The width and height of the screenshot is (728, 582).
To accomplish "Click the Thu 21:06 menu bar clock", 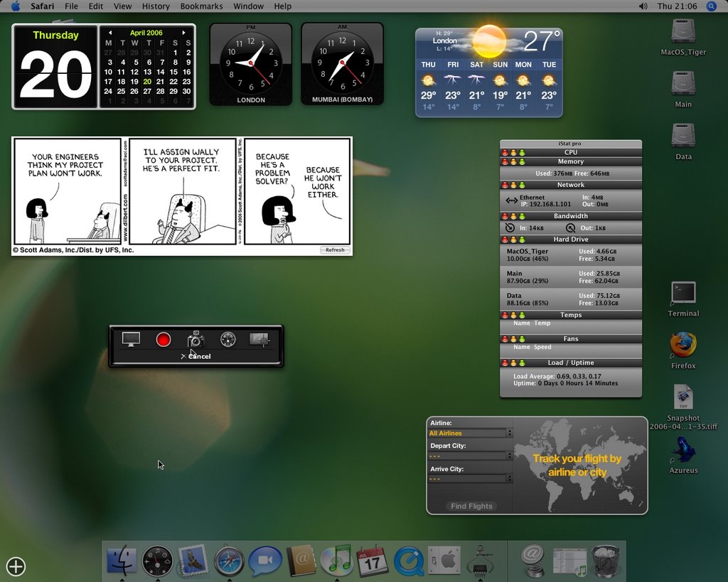I will 677,6.
